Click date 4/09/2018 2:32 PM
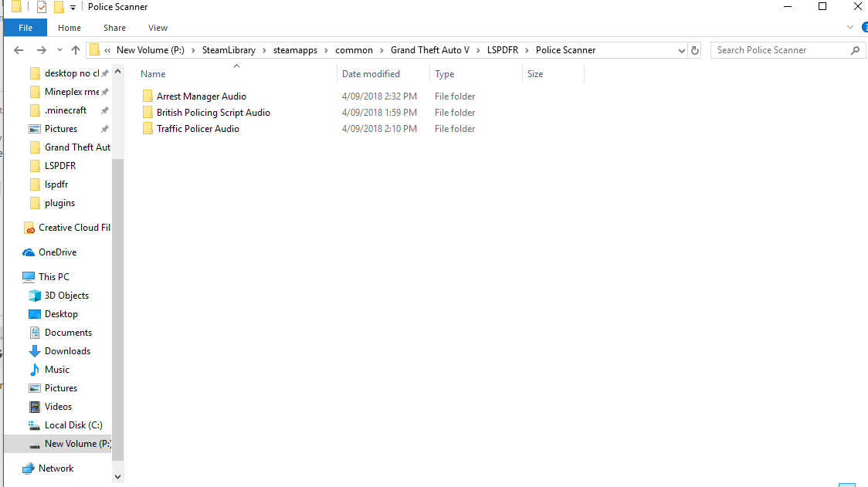868x487 pixels. click(x=379, y=96)
